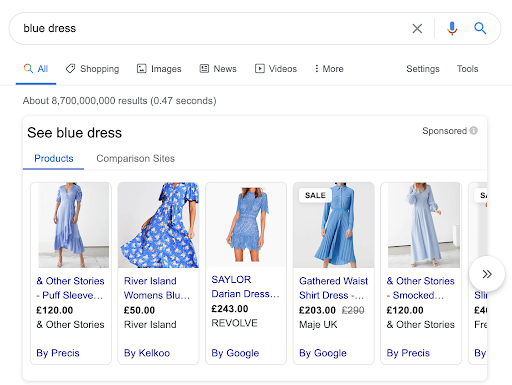
Task: Switch to the Shopping tab
Action: pyautogui.click(x=92, y=69)
